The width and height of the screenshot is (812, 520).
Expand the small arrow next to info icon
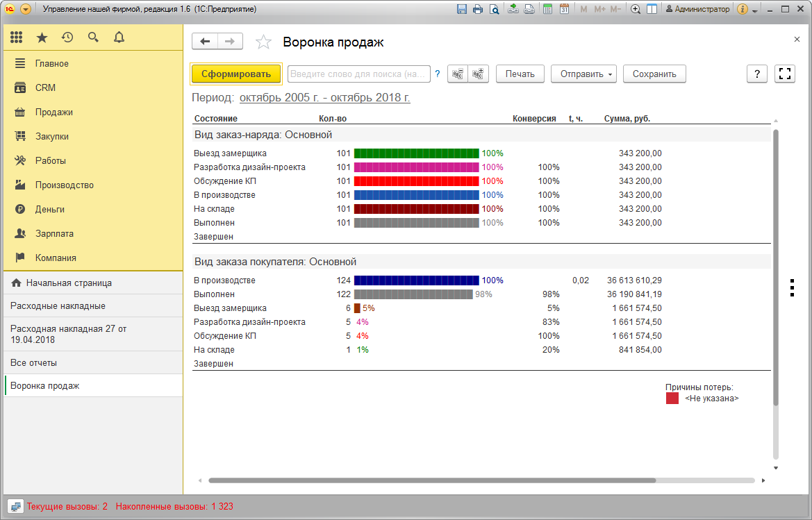(x=755, y=10)
